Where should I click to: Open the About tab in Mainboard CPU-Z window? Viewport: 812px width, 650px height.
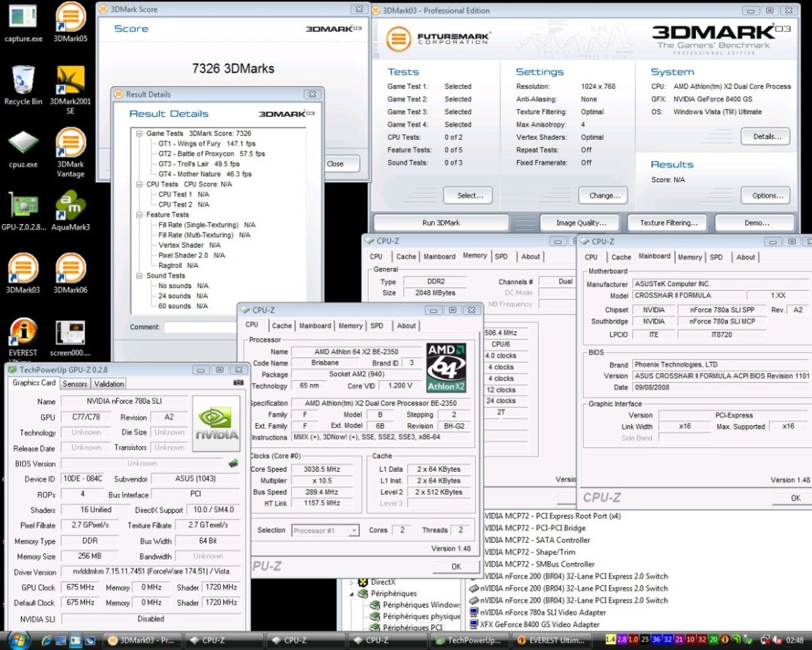pyautogui.click(x=746, y=257)
